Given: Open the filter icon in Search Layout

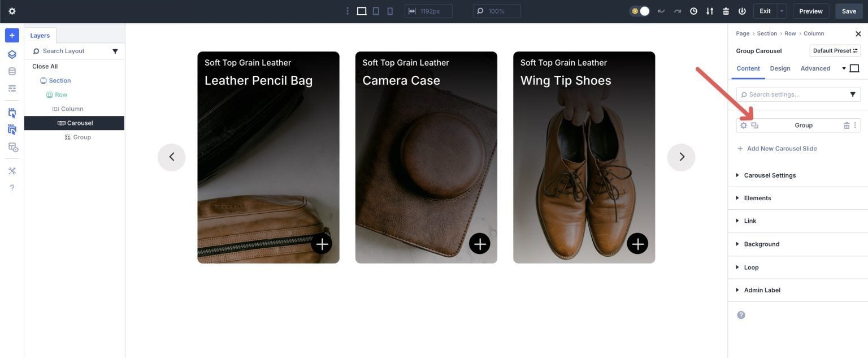Looking at the screenshot, I should tap(115, 51).
